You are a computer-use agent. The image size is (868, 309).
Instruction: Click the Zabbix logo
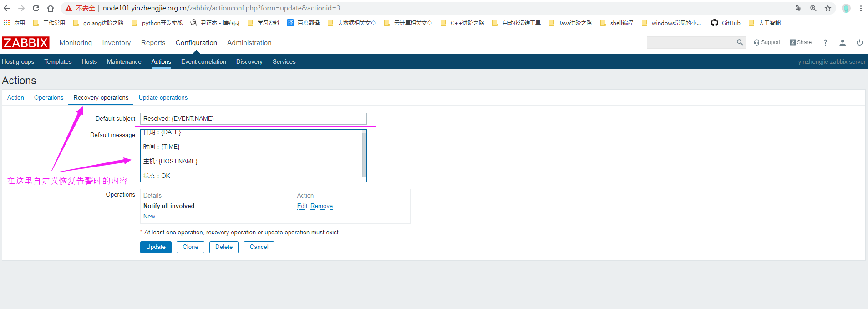click(25, 43)
